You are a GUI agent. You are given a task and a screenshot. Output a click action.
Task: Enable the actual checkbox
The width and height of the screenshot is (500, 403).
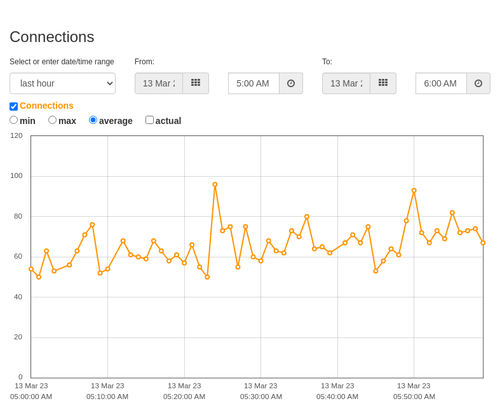(150, 120)
